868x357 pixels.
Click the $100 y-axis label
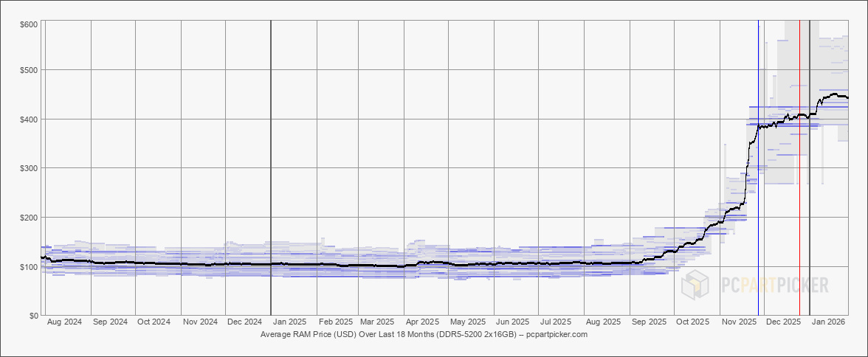(30, 266)
